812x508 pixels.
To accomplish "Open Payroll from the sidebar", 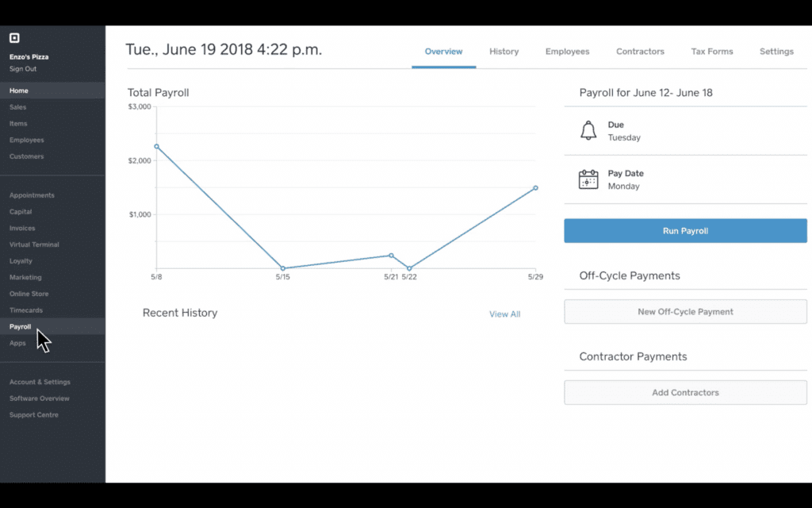I will (20, 326).
